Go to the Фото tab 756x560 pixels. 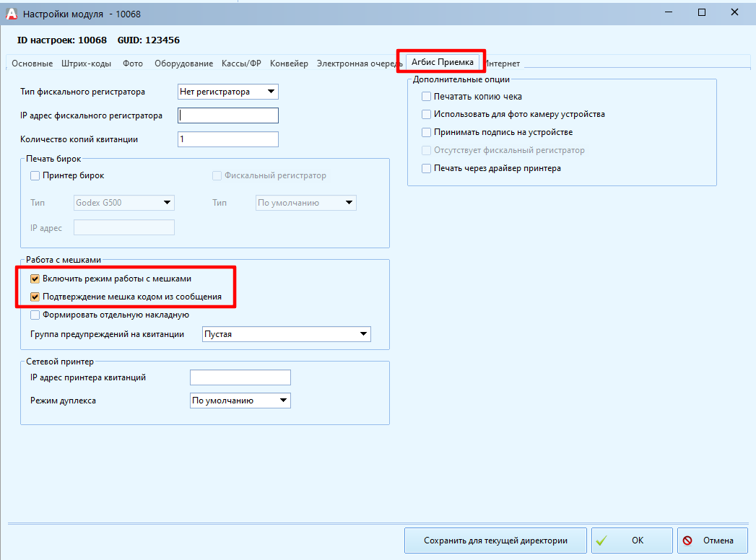click(133, 64)
